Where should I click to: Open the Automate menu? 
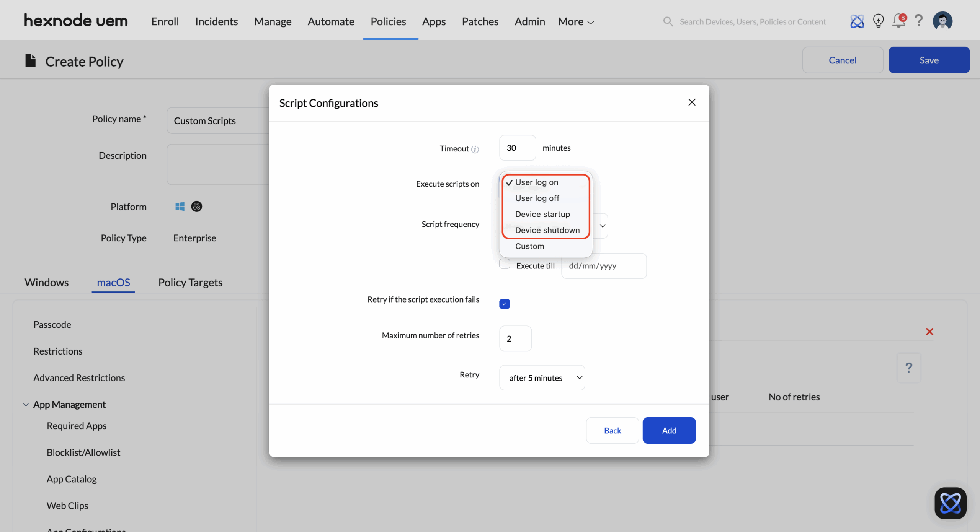tap(331, 21)
